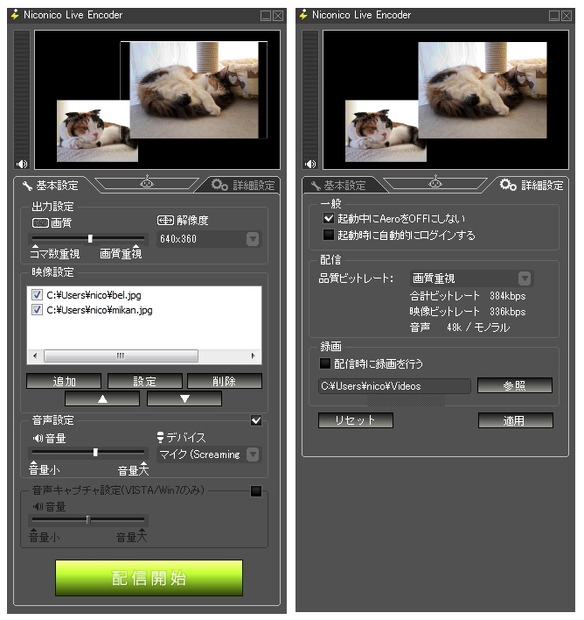Screen dimensions: 584x620
Task: Open robot center tab in right window
Action: (x=435, y=183)
